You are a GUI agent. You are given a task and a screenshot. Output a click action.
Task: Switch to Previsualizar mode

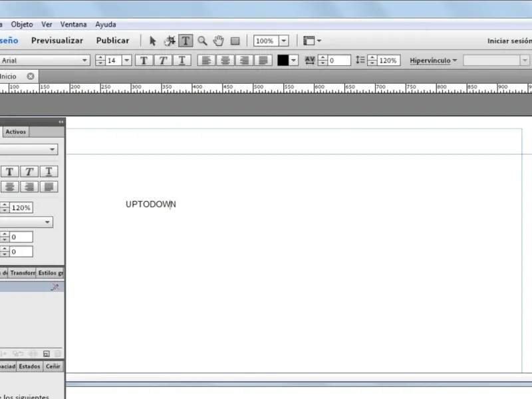(x=57, y=41)
